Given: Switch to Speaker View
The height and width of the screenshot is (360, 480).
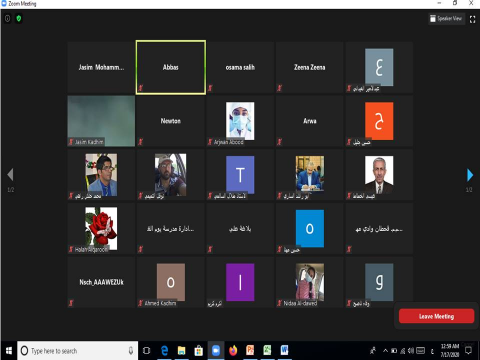Looking at the screenshot, I should [446, 19].
